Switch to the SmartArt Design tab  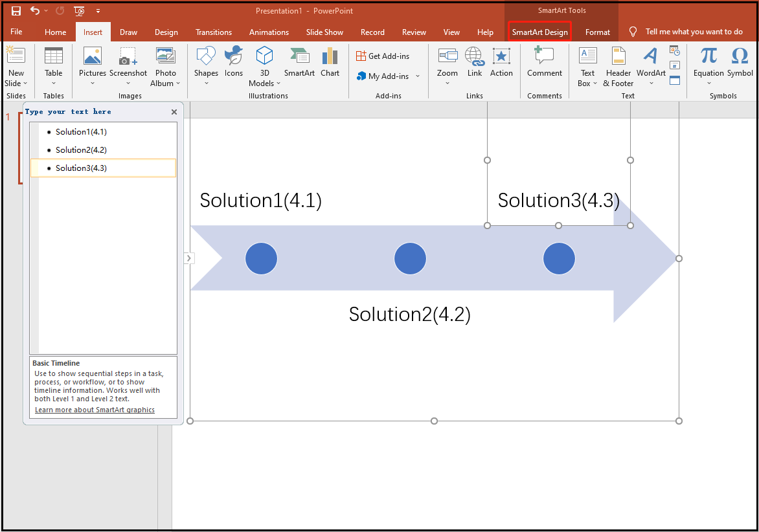[x=539, y=31]
